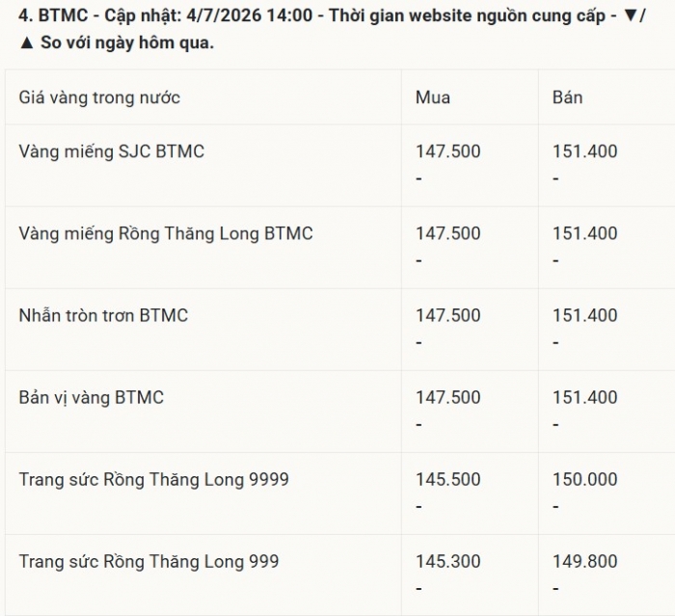Viewport: 675px width, 616px height.
Task: Click the 999 jewelry buy price 145.300
Action: (x=447, y=561)
